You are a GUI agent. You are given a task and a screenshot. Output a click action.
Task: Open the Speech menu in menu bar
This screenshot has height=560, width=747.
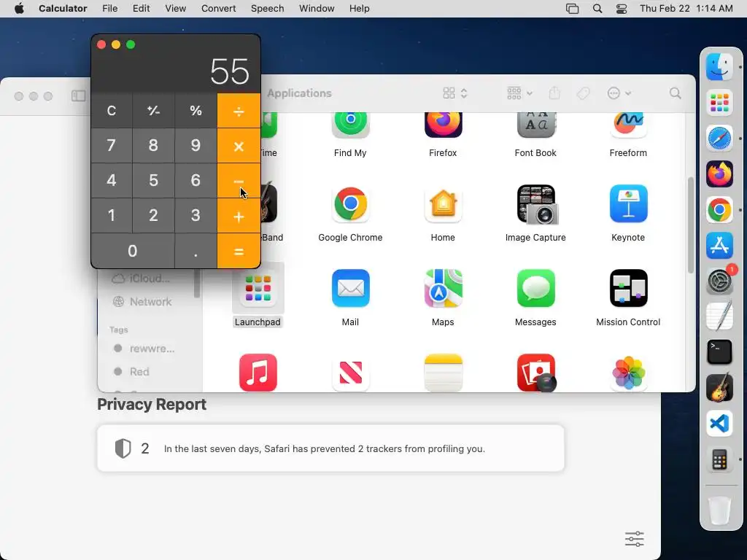pos(267,9)
